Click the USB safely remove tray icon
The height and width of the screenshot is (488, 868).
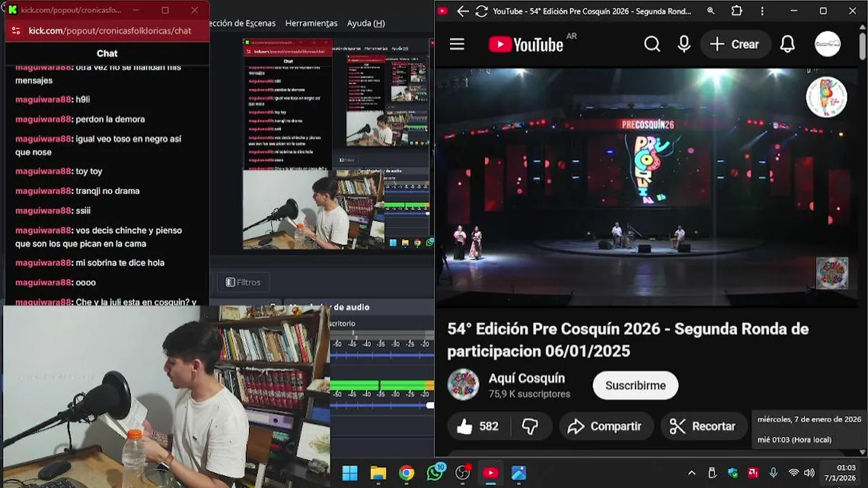[712, 473]
